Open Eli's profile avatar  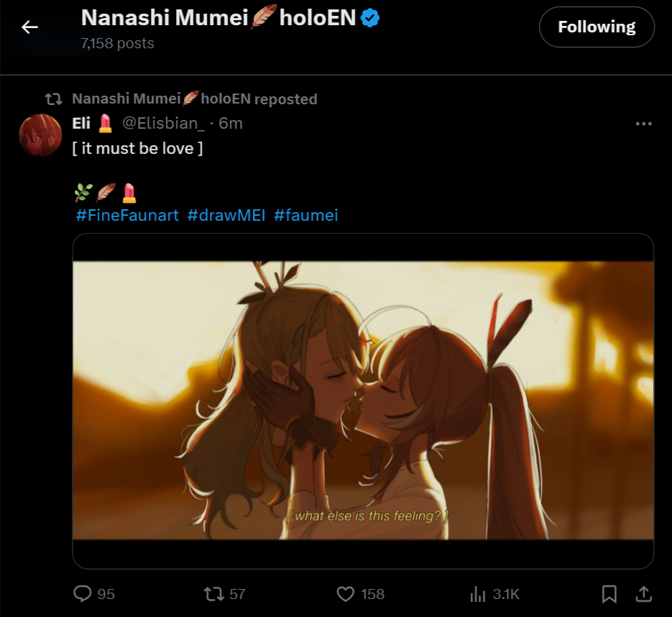click(41, 135)
